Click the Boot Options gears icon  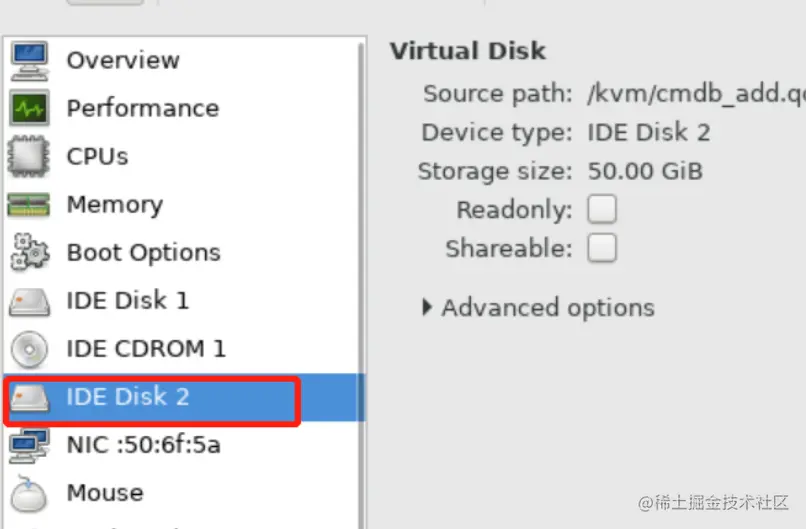click(x=29, y=252)
